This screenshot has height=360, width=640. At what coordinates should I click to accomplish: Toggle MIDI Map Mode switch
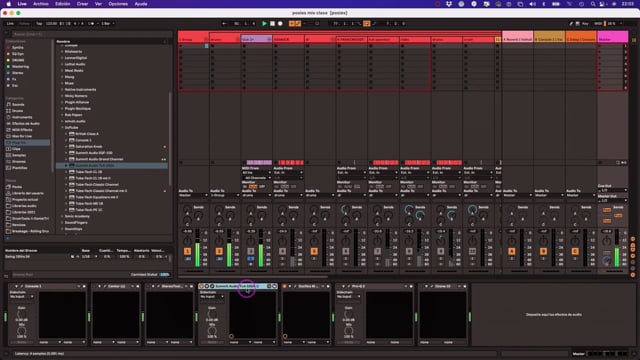(x=598, y=24)
